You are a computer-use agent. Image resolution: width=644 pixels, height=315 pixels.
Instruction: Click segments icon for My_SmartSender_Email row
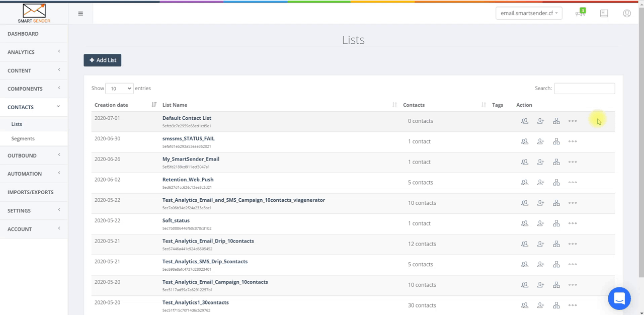556,162
